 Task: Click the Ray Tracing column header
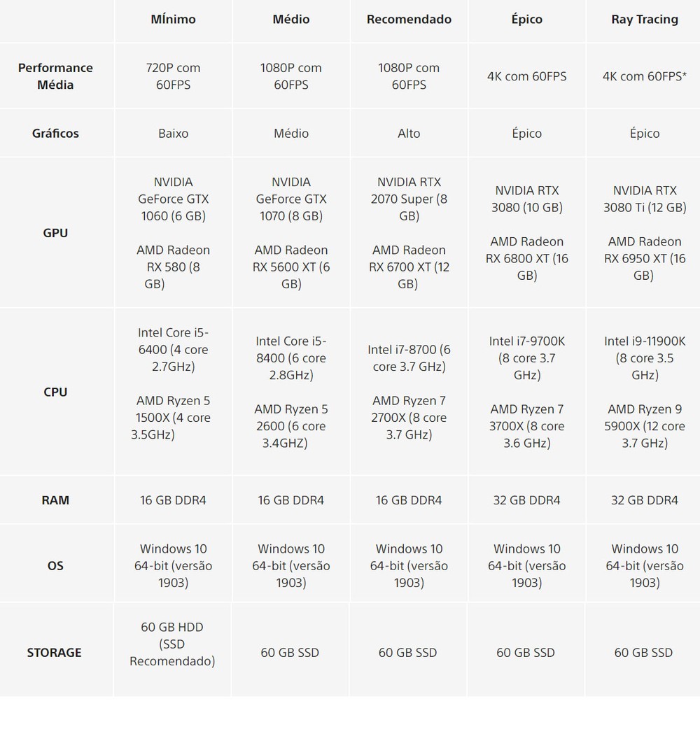tap(644, 20)
